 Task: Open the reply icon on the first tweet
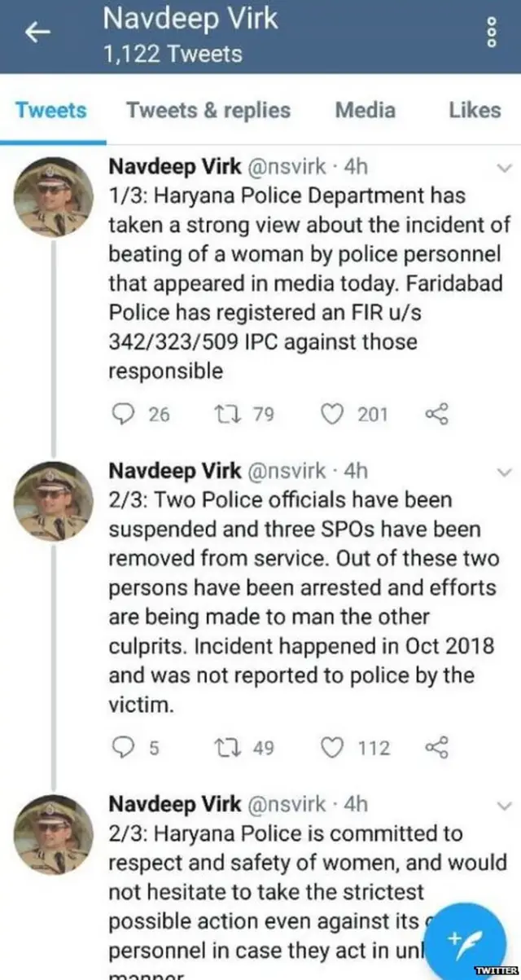click(x=124, y=415)
